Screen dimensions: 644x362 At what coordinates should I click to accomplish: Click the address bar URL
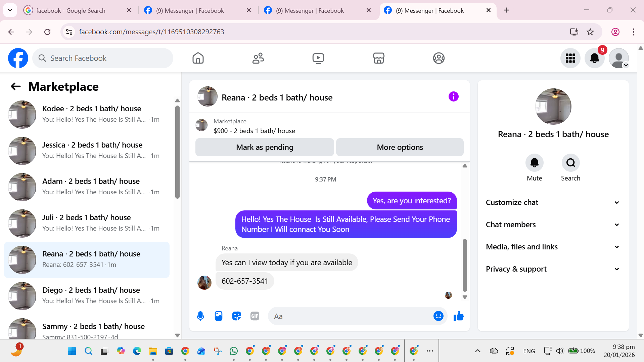tap(151, 32)
